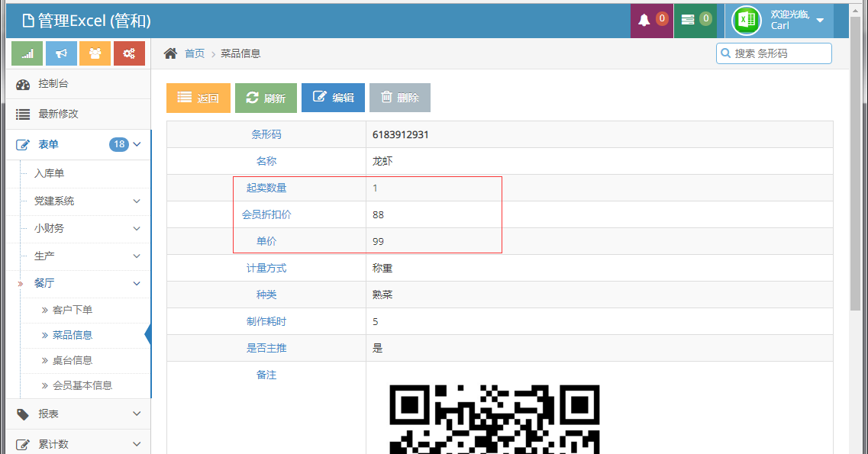Expand the 生产 submenu chevron
The image size is (868, 454).
pos(137,256)
